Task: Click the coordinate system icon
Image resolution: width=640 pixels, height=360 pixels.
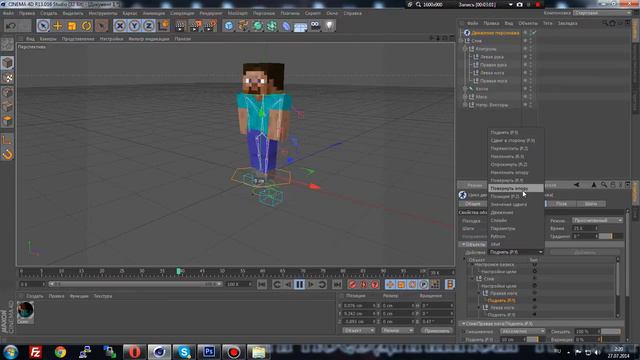Action: coord(163,26)
